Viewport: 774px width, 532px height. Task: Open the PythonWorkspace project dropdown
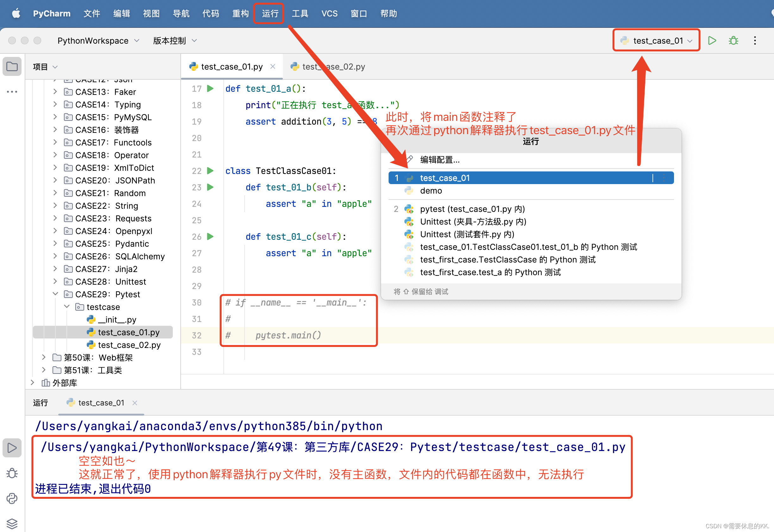[98, 41]
